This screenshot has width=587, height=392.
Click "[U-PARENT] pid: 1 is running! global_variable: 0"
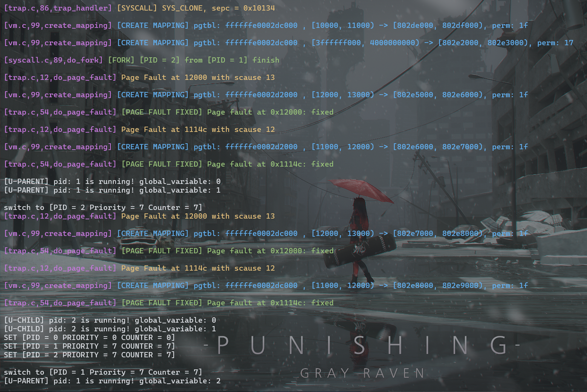(112, 181)
